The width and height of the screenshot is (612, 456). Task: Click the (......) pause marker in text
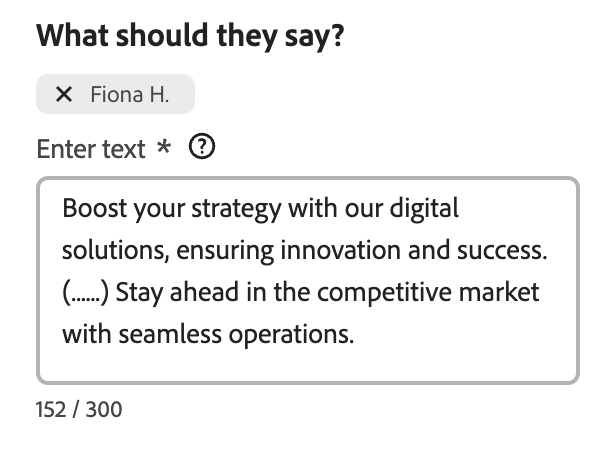pyautogui.click(x=87, y=293)
